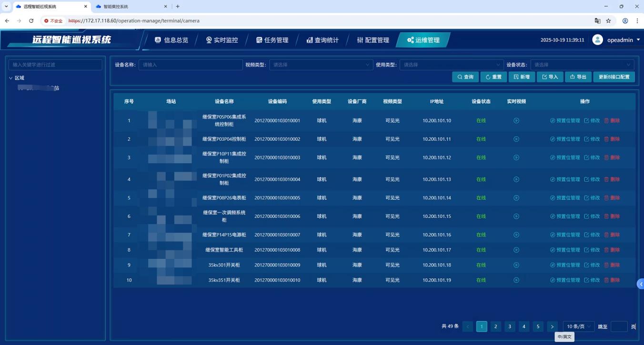Click the 新增 add button
The image size is (644, 345).
click(522, 77)
